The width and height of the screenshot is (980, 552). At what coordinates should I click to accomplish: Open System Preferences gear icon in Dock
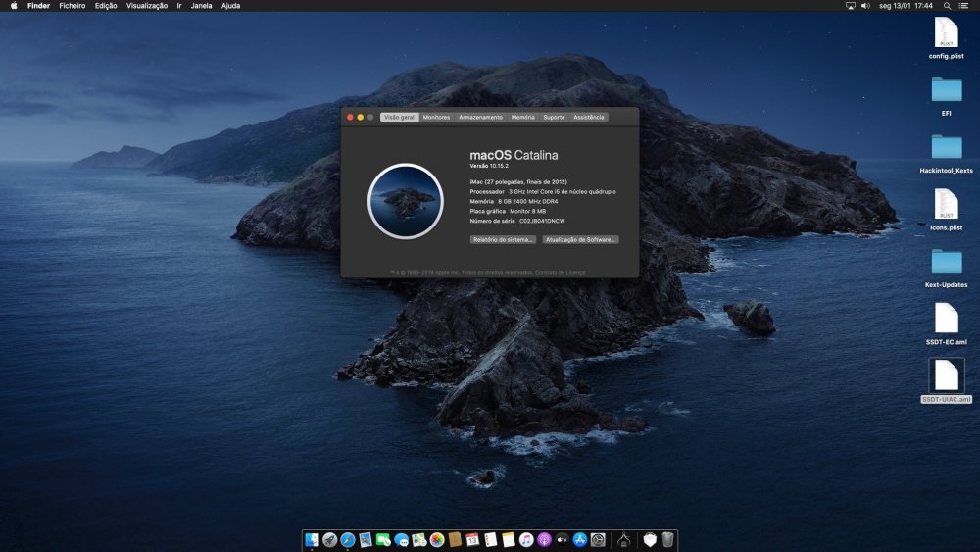tap(598, 539)
